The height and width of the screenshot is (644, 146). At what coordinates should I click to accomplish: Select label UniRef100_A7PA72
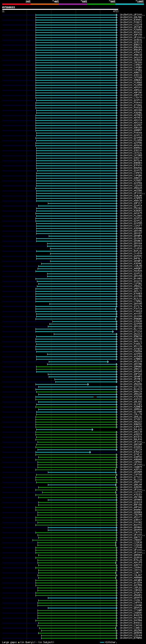click(131, 52)
